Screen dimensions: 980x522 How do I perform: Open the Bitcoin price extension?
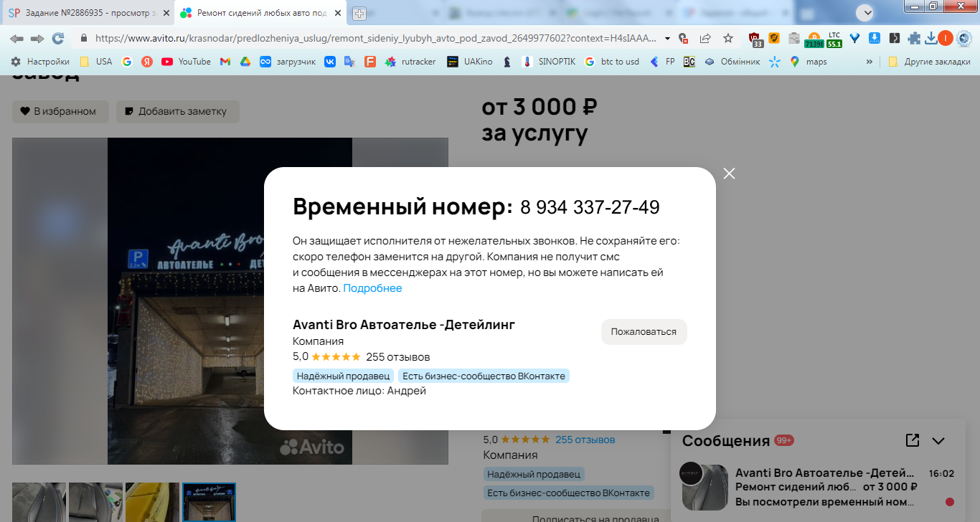point(814,39)
